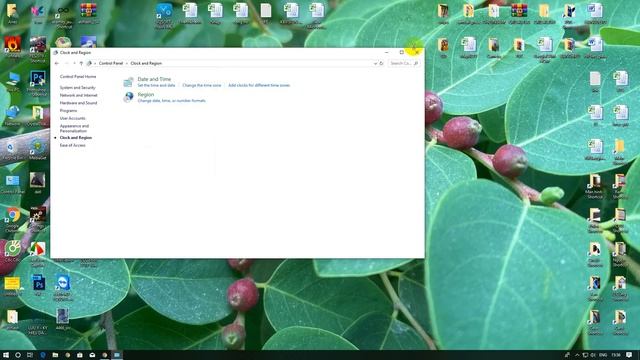Open 'Add clocks for different time zones' link
Screen dimensions: 640x360
click(259, 85)
